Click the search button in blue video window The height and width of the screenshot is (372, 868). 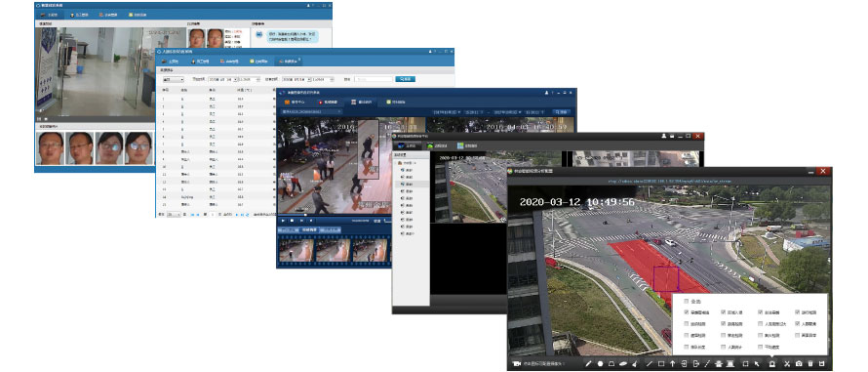pyautogui.click(x=562, y=112)
